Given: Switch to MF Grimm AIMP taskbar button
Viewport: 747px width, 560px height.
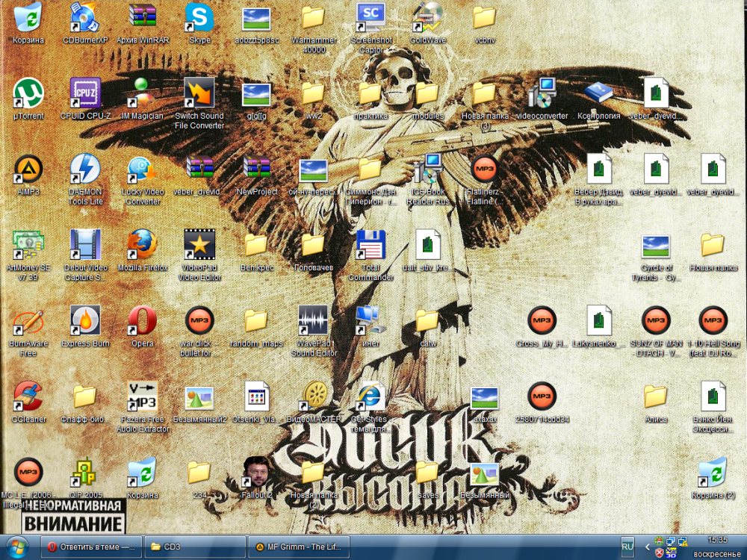Looking at the screenshot, I should tap(299, 547).
